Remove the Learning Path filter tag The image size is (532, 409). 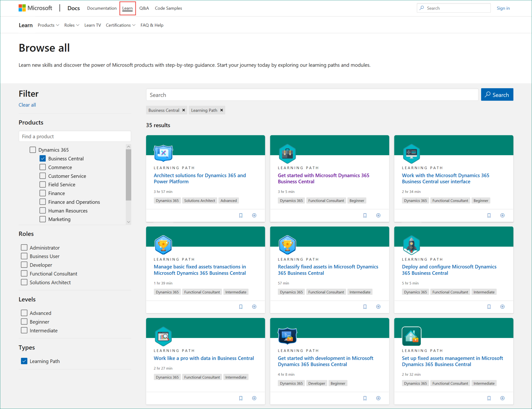pos(222,110)
